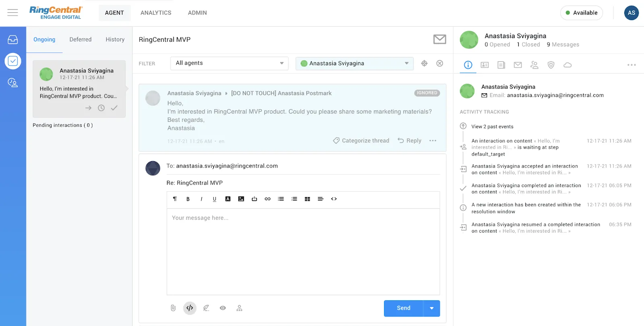Open the Send button dropdown arrow
The width and height of the screenshot is (644, 326).
(431, 308)
